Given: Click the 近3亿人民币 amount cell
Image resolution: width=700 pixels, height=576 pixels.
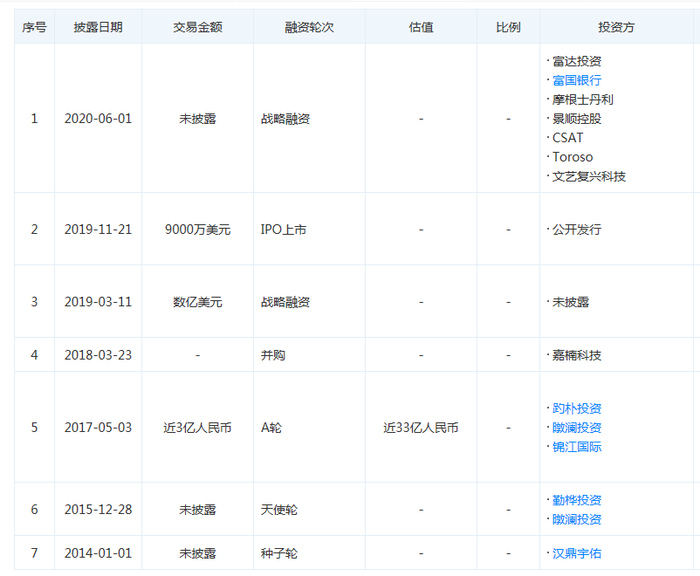Looking at the screenshot, I should (197, 428).
